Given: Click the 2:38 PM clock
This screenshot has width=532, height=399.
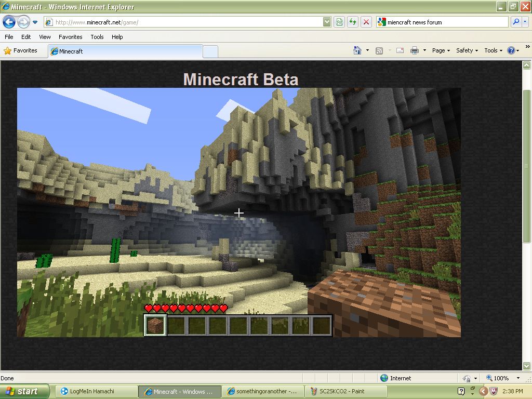Looking at the screenshot, I should (x=512, y=392).
